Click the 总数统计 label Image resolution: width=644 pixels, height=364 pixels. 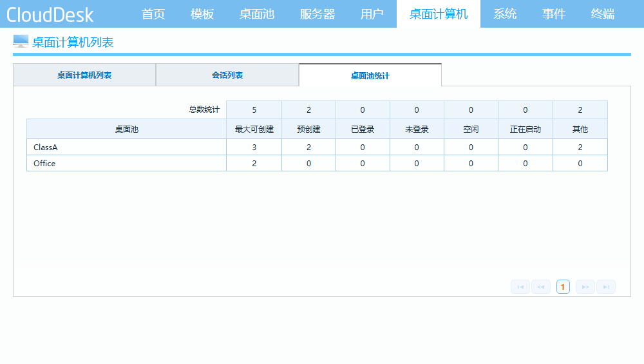[204, 110]
